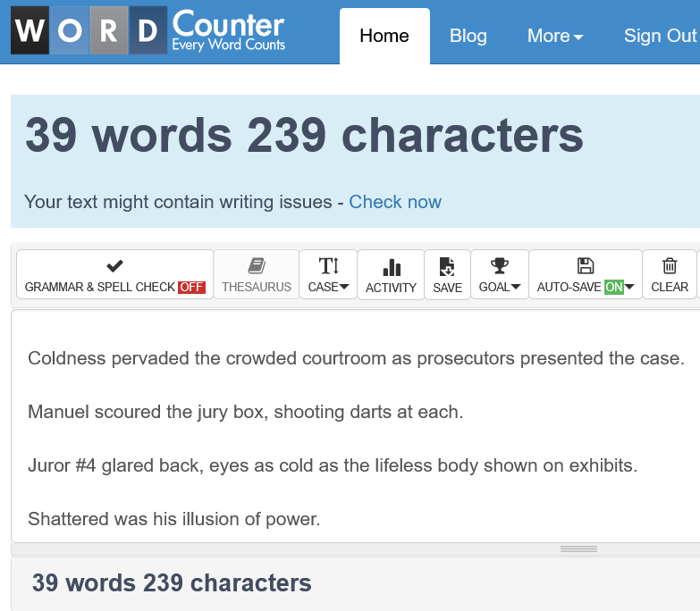The height and width of the screenshot is (611, 700).
Task: Open the Activity bar chart icon
Action: tap(392, 267)
